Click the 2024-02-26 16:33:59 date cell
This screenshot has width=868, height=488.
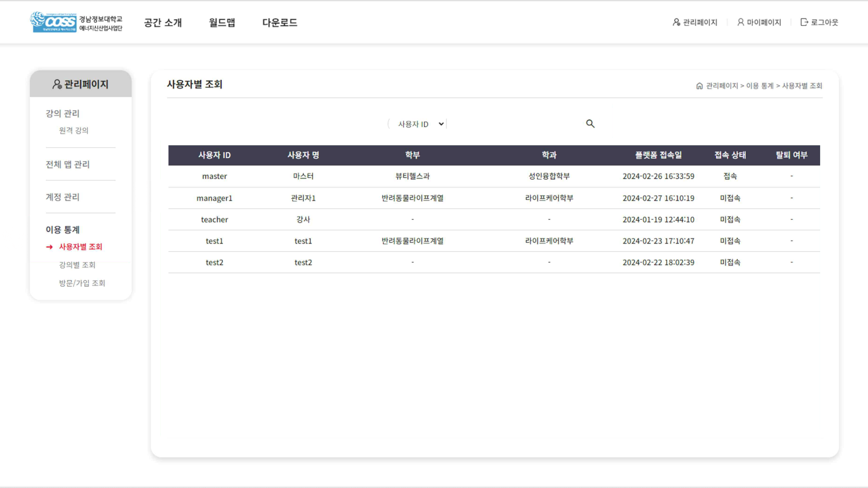point(658,176)
